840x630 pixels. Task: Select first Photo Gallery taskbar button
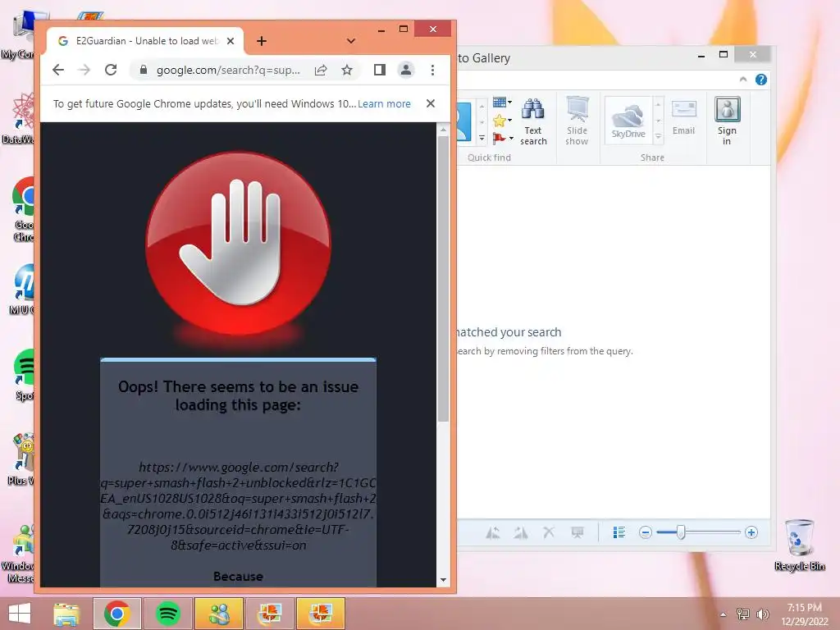click(269, 614)
